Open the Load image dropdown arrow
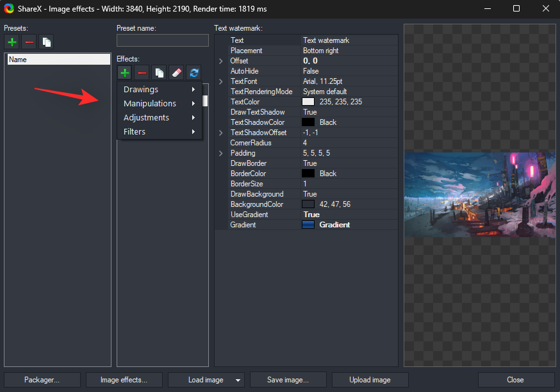The width and height of the screenshot is (560, 392). (238, 379)
